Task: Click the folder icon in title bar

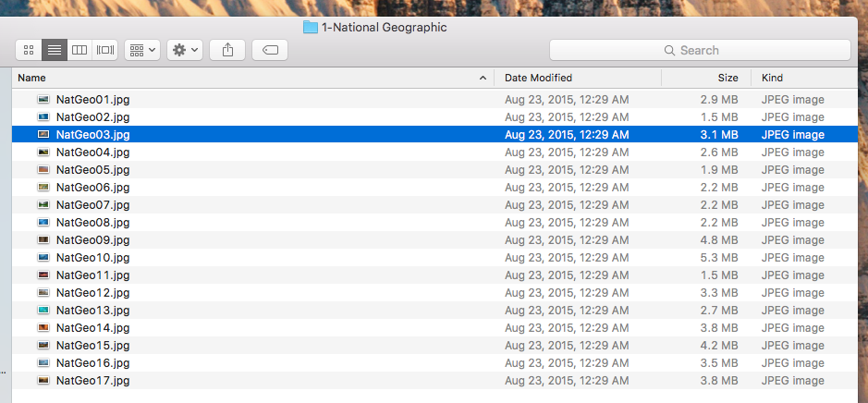Action: point(311,28)
